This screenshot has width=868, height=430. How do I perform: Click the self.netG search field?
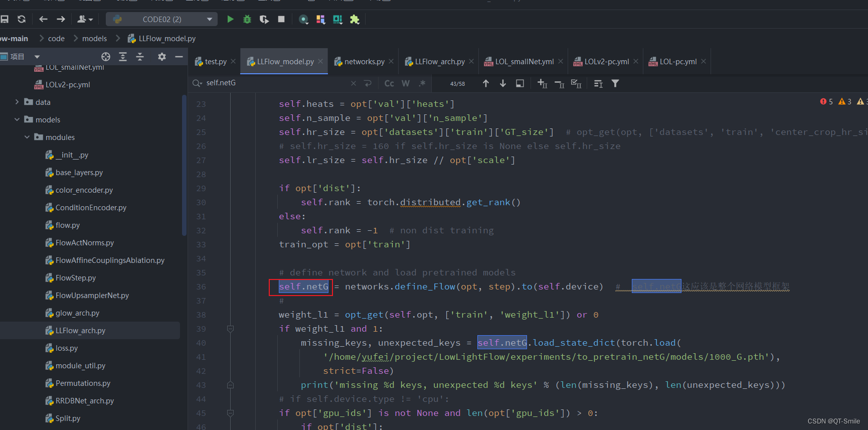click(x=276, y=83)
